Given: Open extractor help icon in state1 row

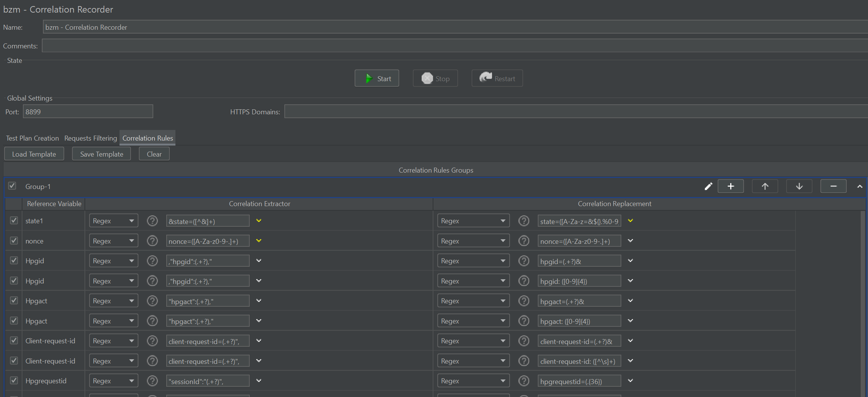Looking at the screenshot, I should coord(152,221).
